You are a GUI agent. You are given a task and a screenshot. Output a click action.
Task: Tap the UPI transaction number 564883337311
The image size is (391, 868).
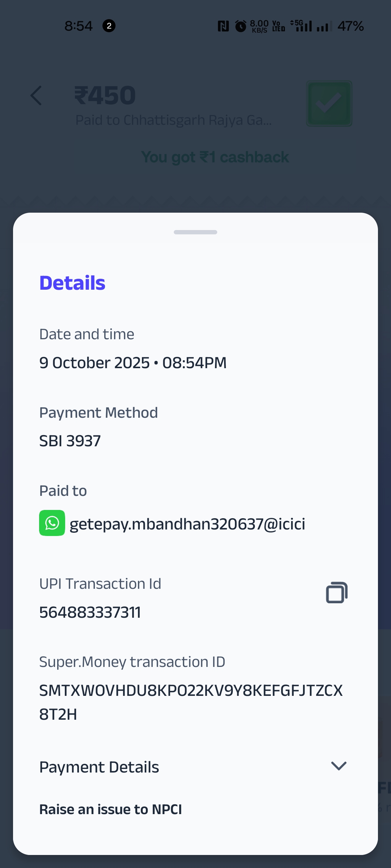point(90,612)
